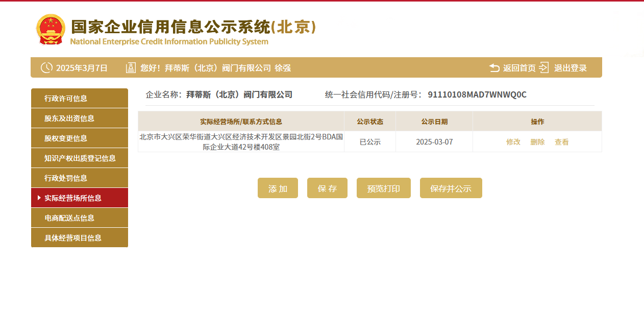
Task: Click the date 2025年3月7日 in the header bar
Action: point(82,68)
